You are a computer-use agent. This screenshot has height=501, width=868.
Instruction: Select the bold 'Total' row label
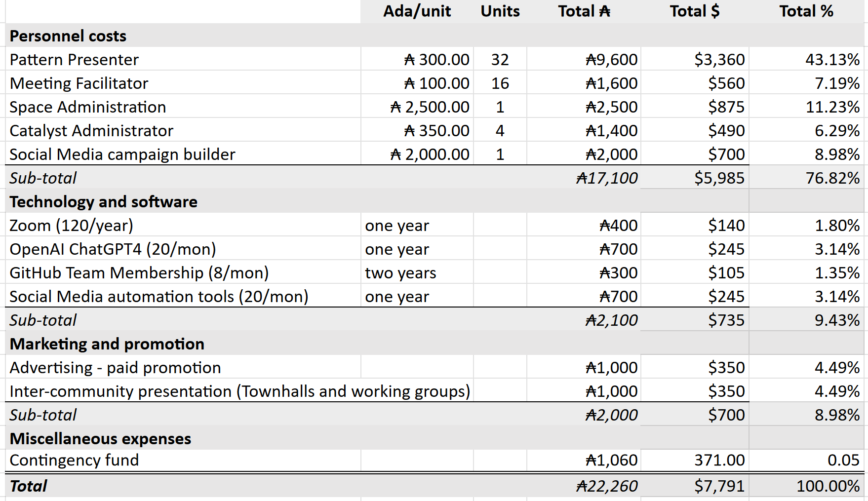point(28,486)
